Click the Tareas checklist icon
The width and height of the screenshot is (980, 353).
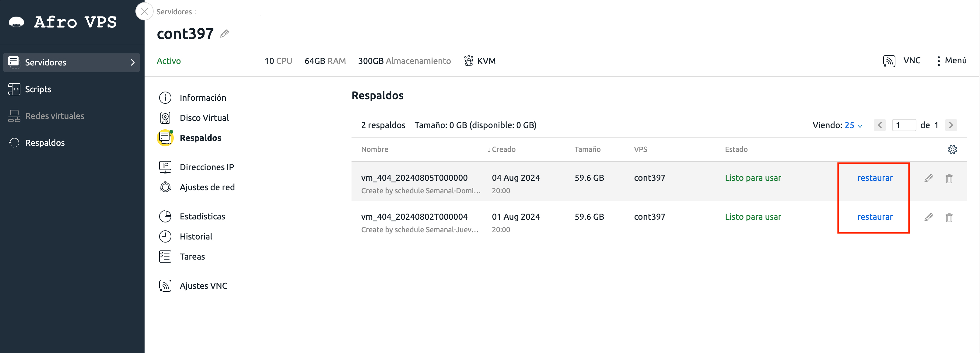165,257
